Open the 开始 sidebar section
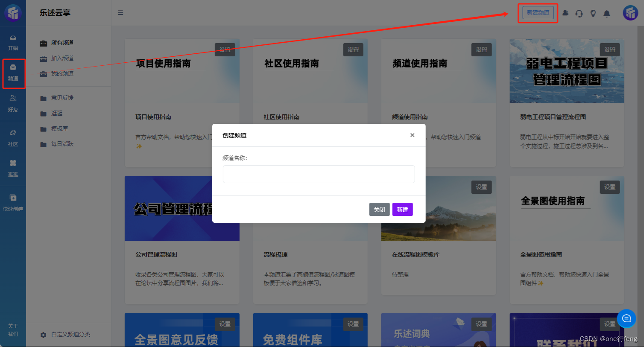The height and width of the screenshot is (347, 644). [x=13, y=43]
